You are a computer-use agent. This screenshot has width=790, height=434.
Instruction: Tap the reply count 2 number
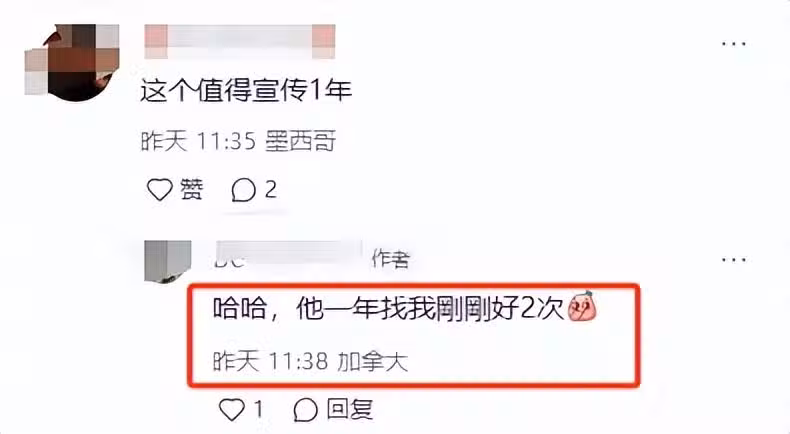(x=271, y=190)
